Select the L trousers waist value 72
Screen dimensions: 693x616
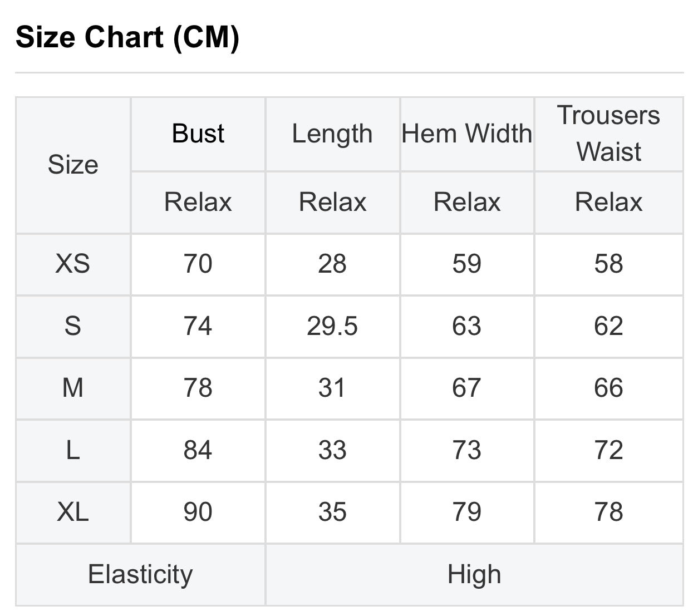(x=608, y=450)
